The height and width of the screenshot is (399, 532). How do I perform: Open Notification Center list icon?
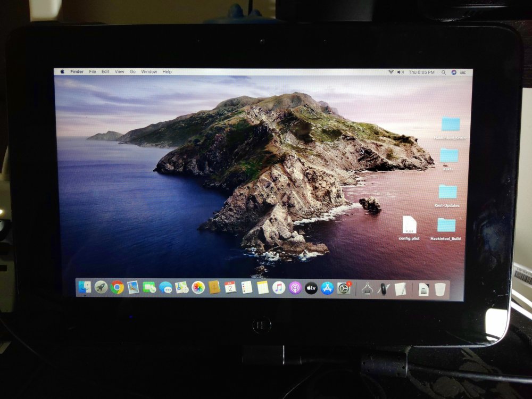(463, 72)
